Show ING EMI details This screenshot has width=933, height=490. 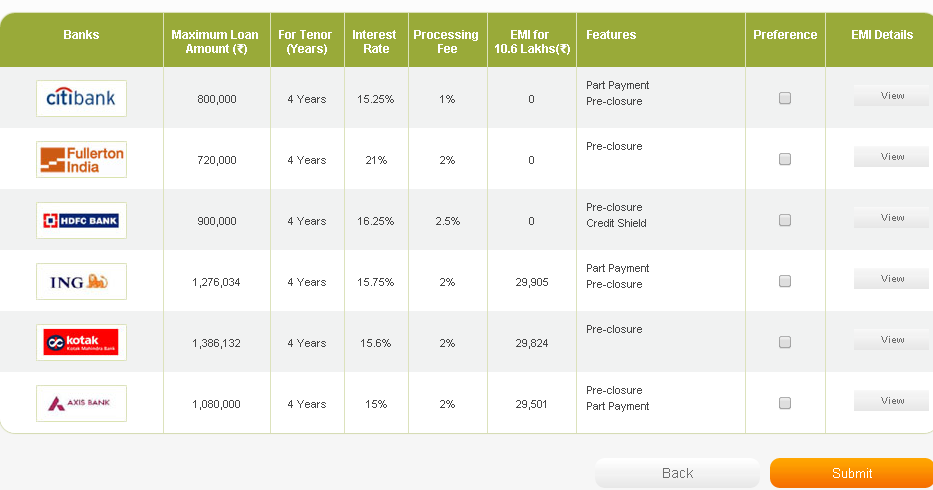point(891,279)
